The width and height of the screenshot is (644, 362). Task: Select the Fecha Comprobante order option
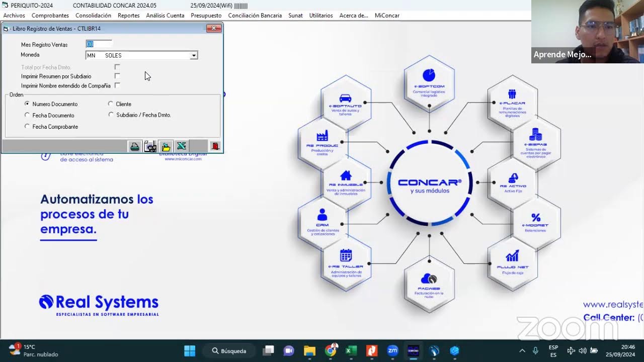coord(27,127)
